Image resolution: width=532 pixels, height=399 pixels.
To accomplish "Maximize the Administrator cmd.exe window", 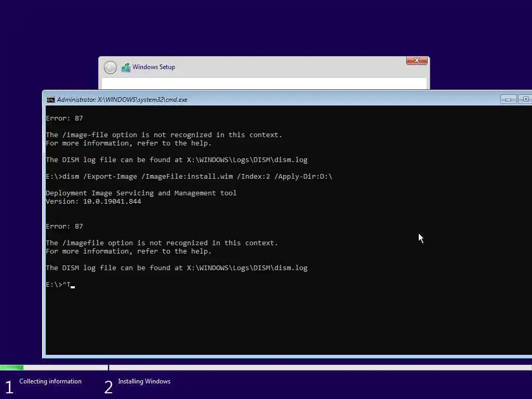I will 525,99.
